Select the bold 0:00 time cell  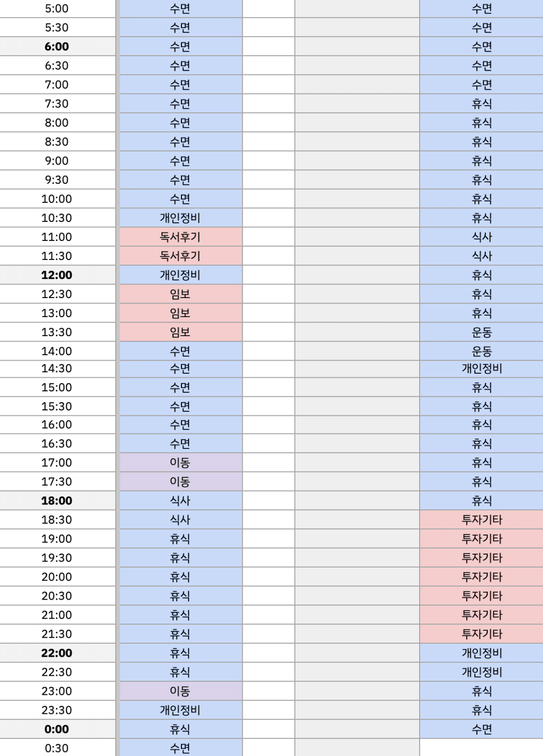coord(57,729)
